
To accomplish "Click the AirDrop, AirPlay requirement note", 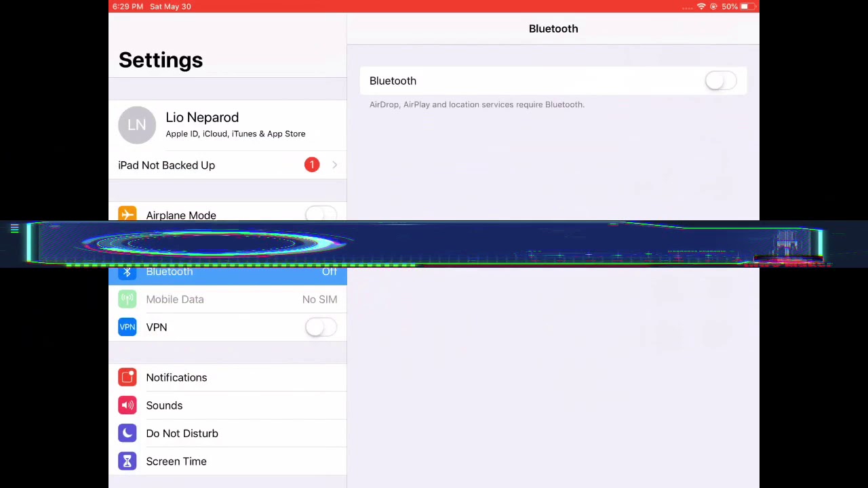I will [x=477, y=104].
